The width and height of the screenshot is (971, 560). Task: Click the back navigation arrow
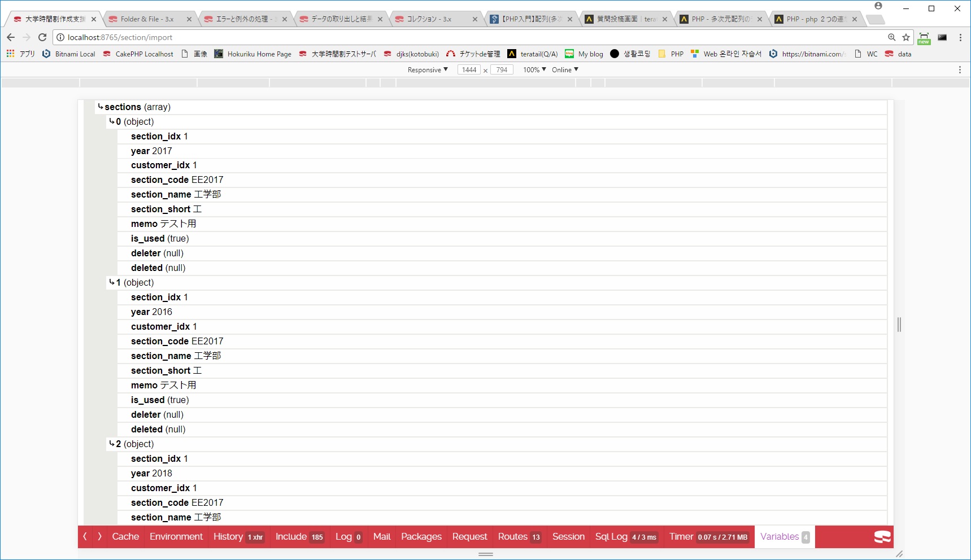click(x=11, y=37)
